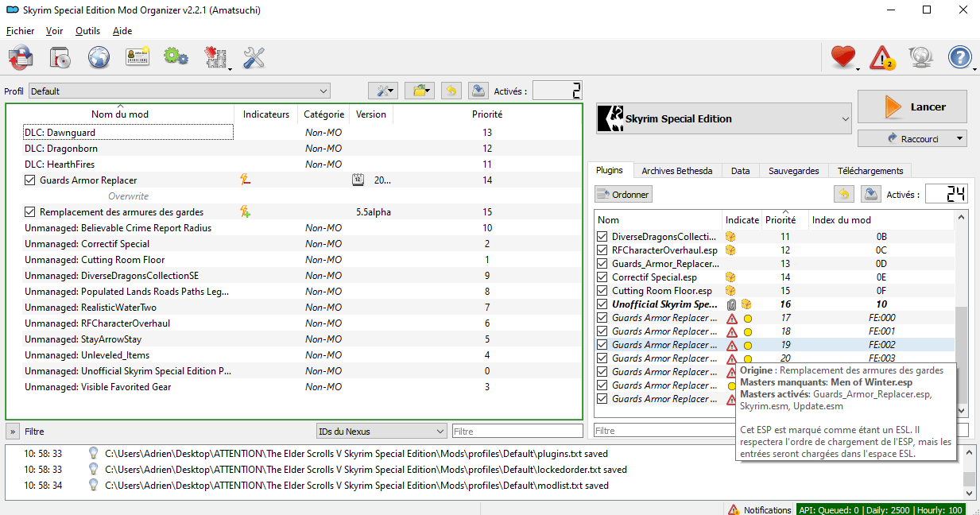Toggle Correctif Special.esp plugin checkbox

tap(602, 277)
